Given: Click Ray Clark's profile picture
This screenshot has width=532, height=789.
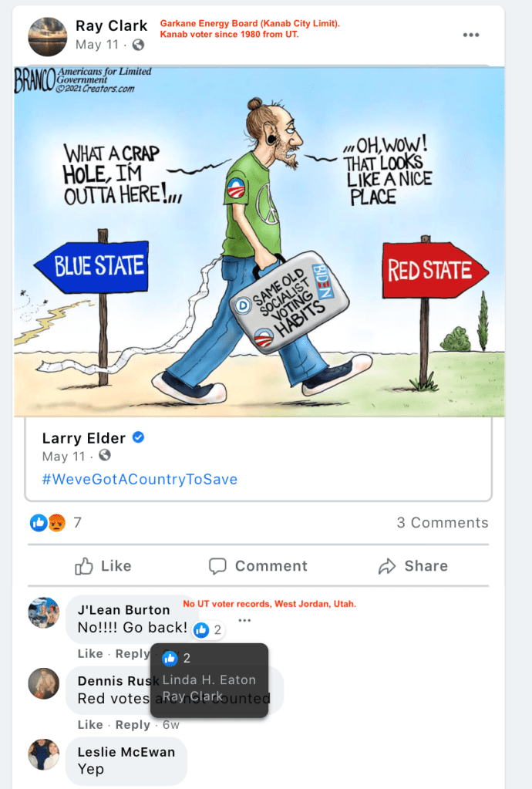Looking at the screenshot, I should (x=47, y=36).
